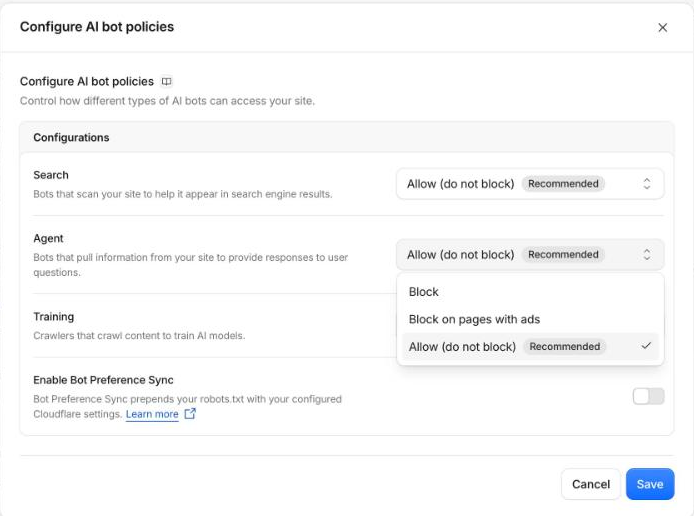Cancel the bot policy changes
The height and width of the screenshot is (516, 694).
click(590, 484)
